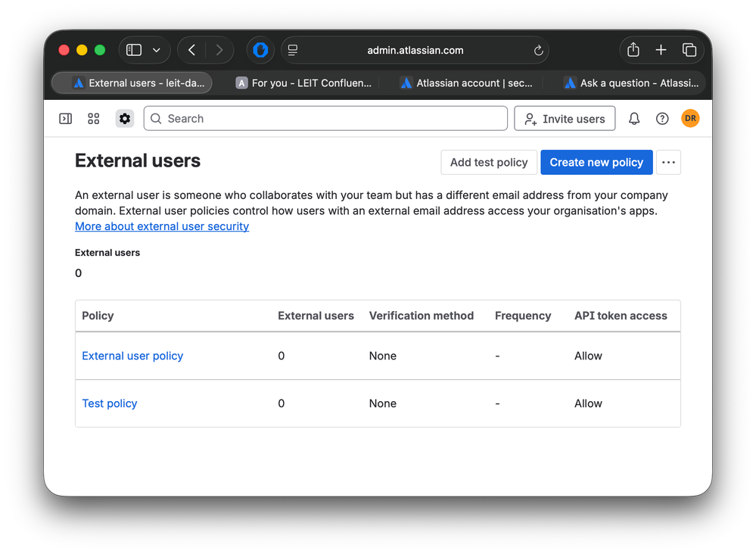
Task: Open the sidebar chevron dropdown in Safari
Action: click(156, 49)
